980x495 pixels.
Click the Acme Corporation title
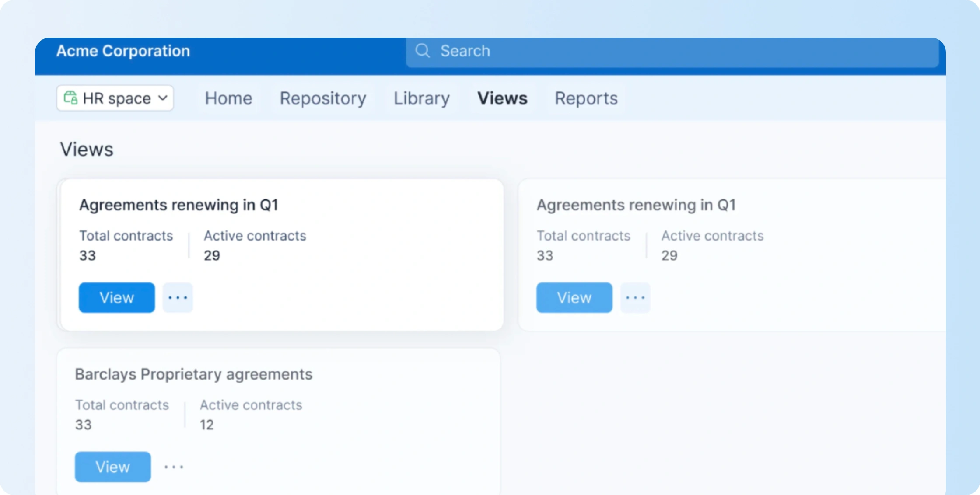point(123,51)
